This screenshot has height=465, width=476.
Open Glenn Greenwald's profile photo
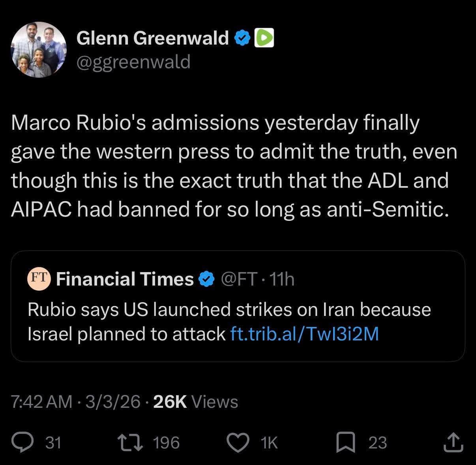pos(39,50)
